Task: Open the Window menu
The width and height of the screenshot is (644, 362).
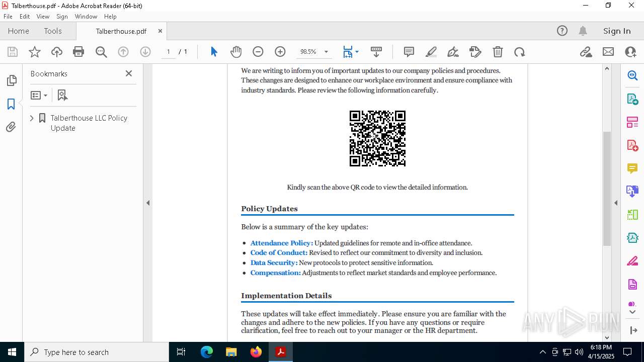Action: click(x=86, y=16)
